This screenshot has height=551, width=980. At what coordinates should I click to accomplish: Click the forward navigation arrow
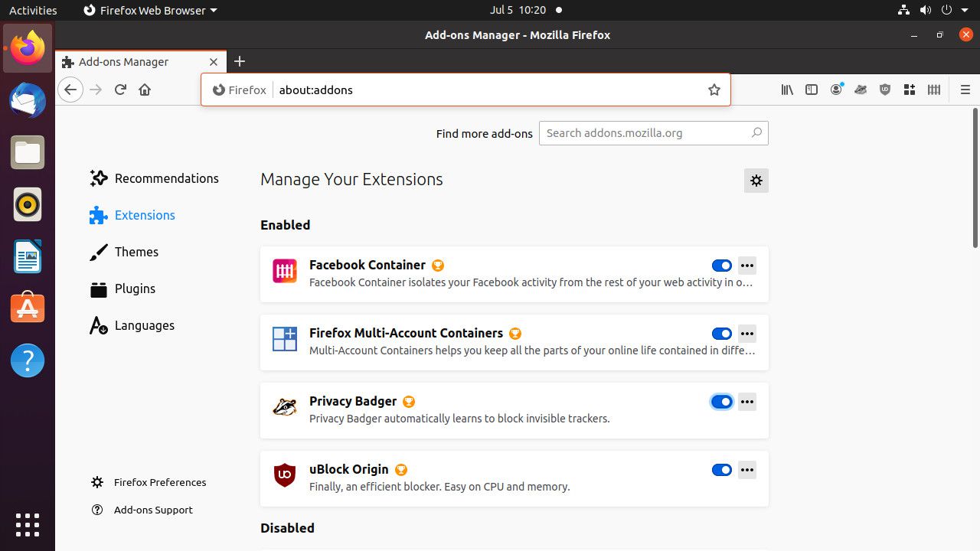96,90
